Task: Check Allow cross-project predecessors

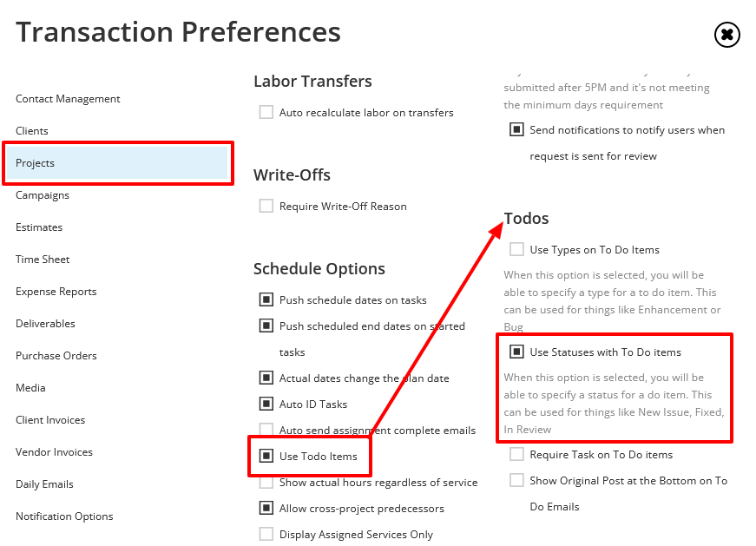Action: coord(266,508)
